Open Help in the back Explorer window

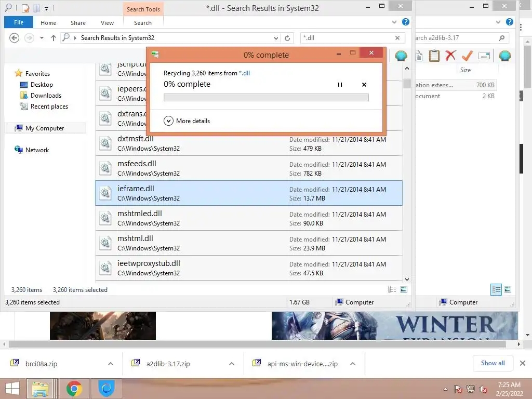509,22
